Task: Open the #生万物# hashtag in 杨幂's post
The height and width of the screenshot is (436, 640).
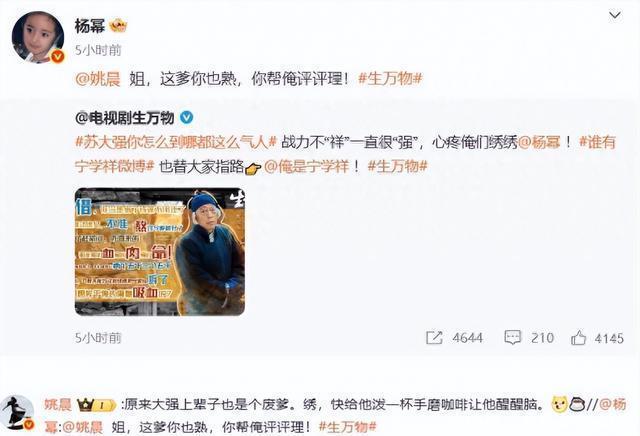Action: click(390, 78)
